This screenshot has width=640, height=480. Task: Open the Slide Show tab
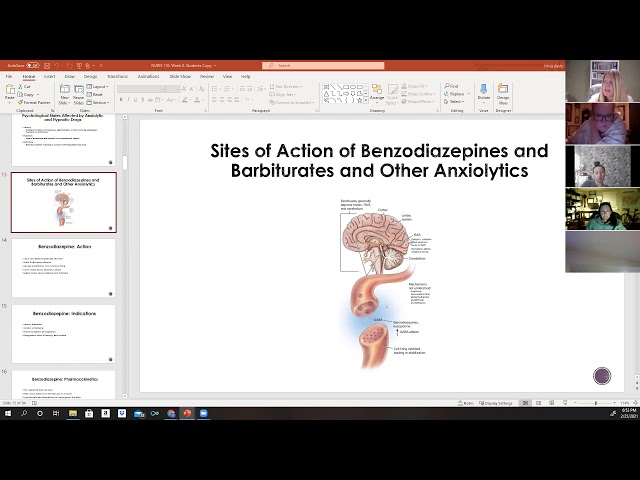click(x=180, y=76)
